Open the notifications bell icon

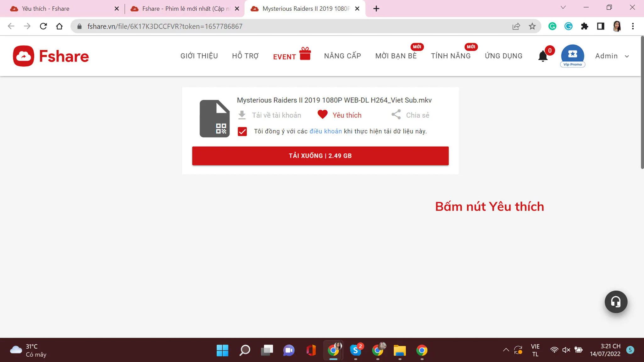coord(543,56)
